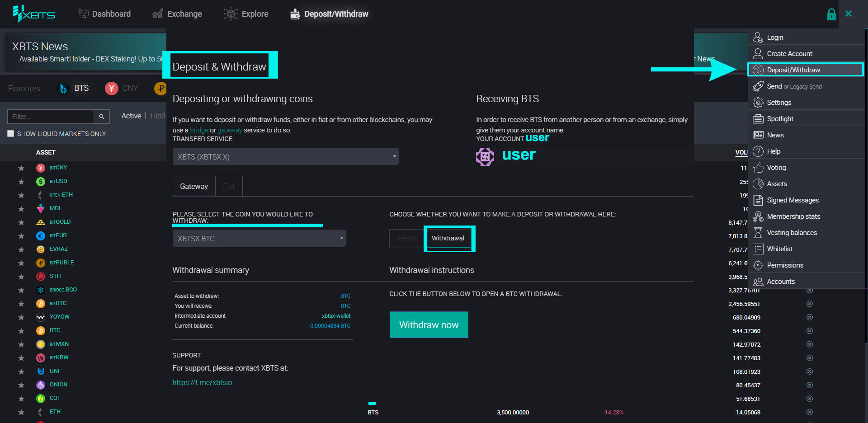Toggle favorite star for bitUSD
Screen dimensions: 868x423
pos(21,182)
